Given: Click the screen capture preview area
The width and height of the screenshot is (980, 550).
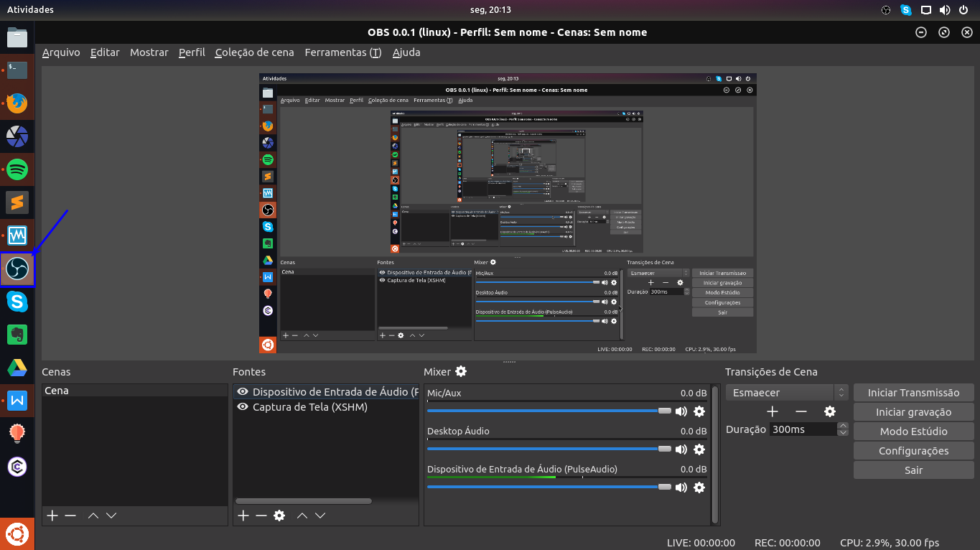Looking at the screenshot, I should click(x=507, y=213).
